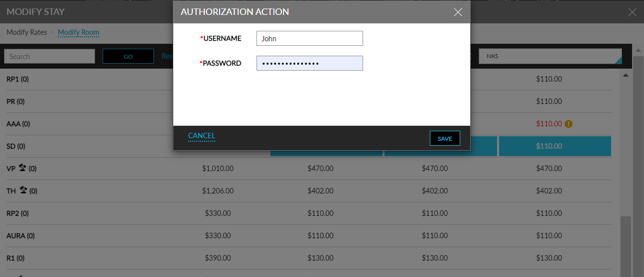
Task: Focus the USERNAME field containing John
Action: coord(310,38)
